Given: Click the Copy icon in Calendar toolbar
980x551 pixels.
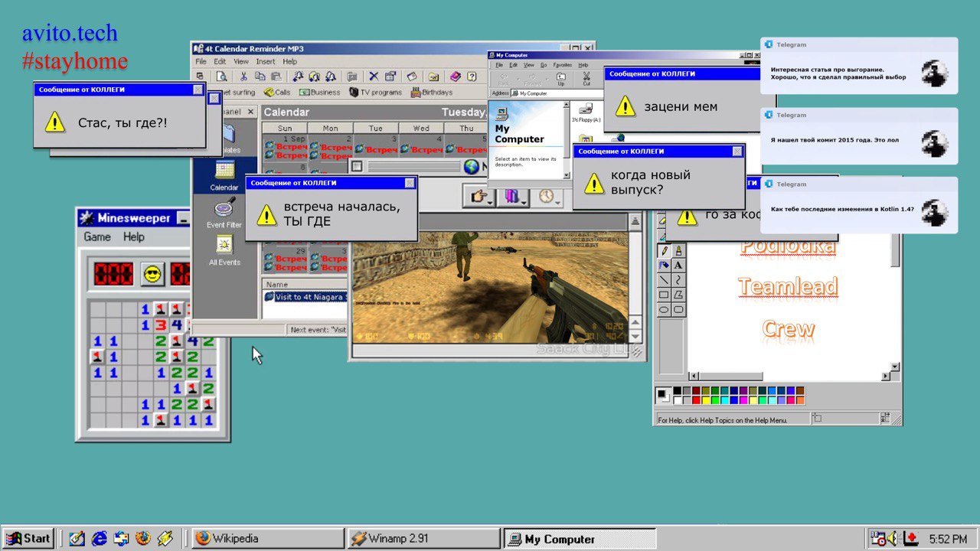Looking at the screenshot, I should coord(260,77).
